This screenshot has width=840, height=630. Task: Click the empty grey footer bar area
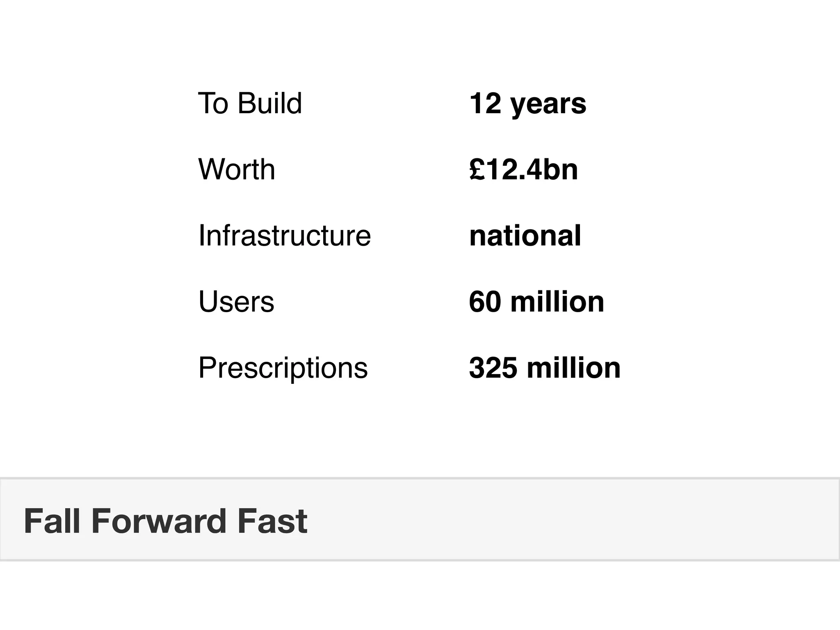(x=574, y=519)
